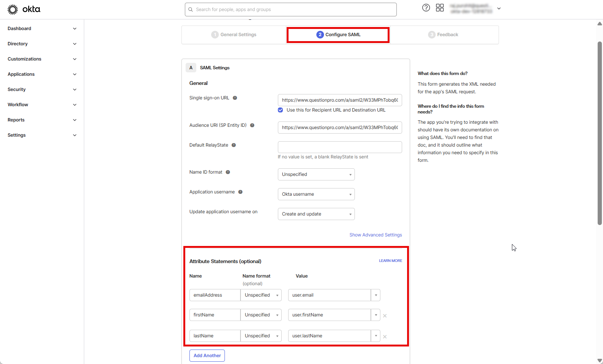Screen dimensions: 603x364
Task: Click the scrollbar up arrow
Action: tap(600, 24)
